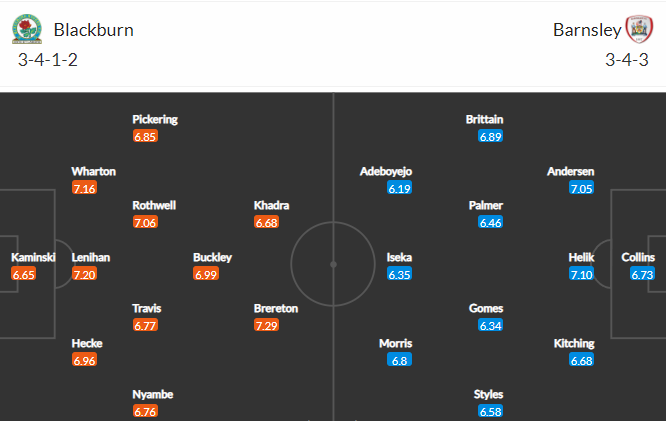The image size is (666, 421).
Task: Select player Rothwell on the pitch
Action: tap(154, 206)
